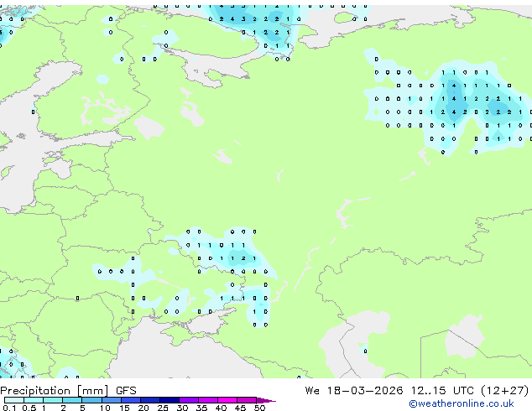532x411 pixels.
Task: Click the legend label "45"
Action: (x=241, y=408)
